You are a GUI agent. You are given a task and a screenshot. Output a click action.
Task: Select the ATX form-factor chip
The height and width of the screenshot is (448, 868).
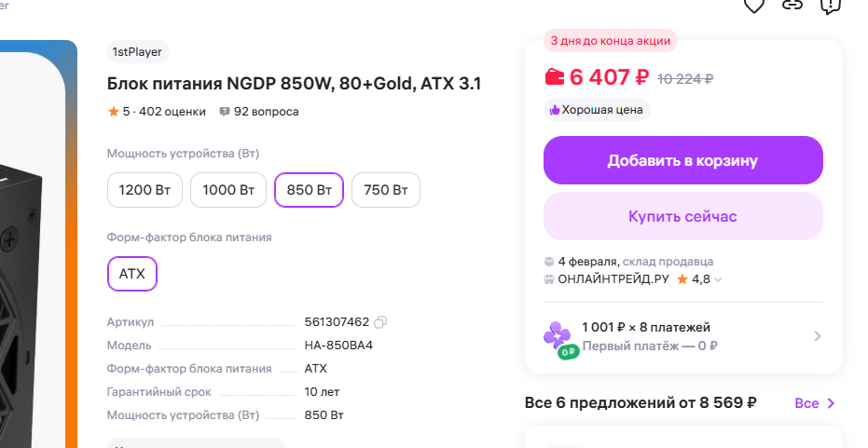pos(132,274)
